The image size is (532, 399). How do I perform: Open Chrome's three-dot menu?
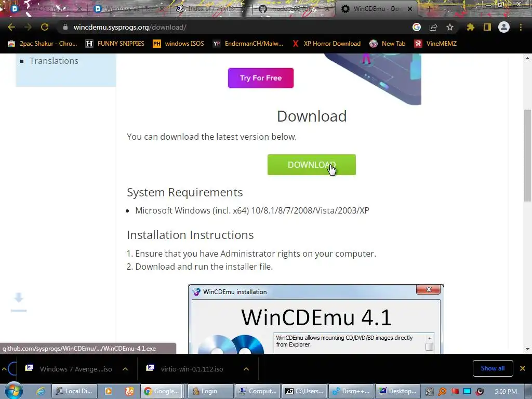click(x=521, y=27)
